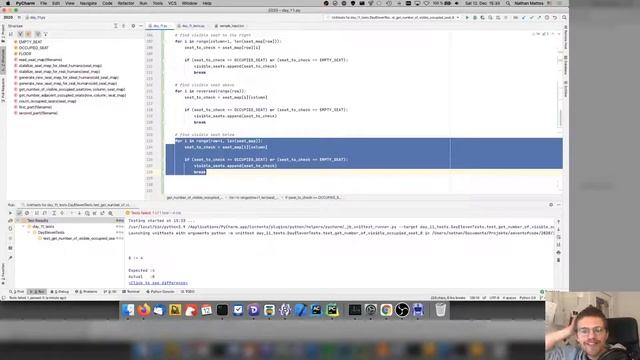Open Structure panel settings gear
This screenshot has height=360, width=640.
coord(133,26)
